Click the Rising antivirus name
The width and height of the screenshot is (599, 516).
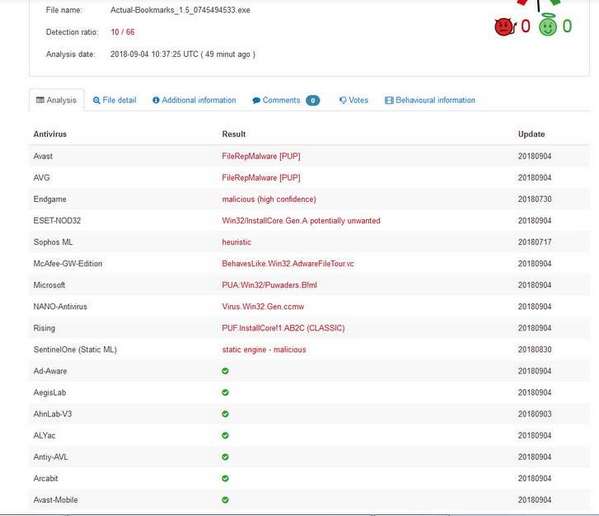[44, 328]
